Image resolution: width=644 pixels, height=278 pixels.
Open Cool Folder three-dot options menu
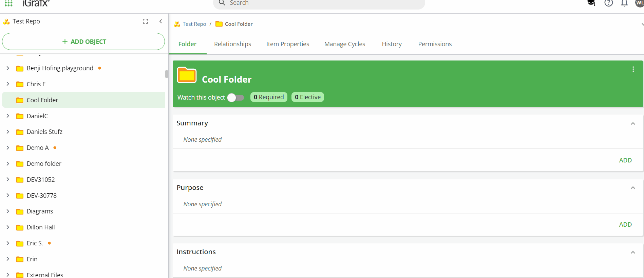click(633, 69)
